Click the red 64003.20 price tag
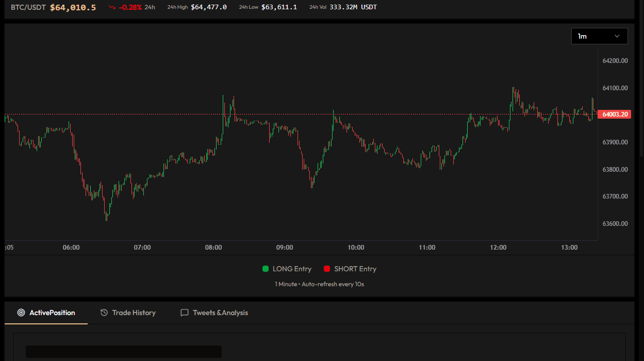This screenshot has height=361, width=644. point(615,114)
